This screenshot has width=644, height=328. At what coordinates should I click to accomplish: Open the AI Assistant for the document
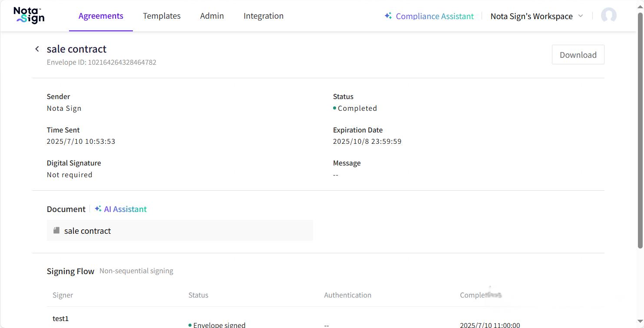point(125,209)
